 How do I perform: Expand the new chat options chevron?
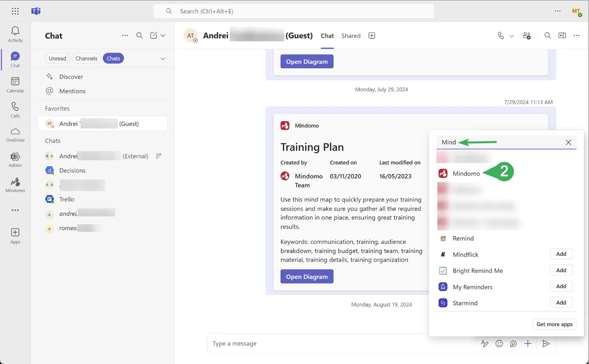(x=163, y=36)
